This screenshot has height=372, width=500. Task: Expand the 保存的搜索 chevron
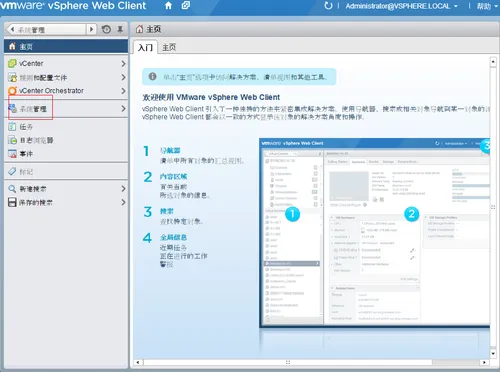click(123, 202)
